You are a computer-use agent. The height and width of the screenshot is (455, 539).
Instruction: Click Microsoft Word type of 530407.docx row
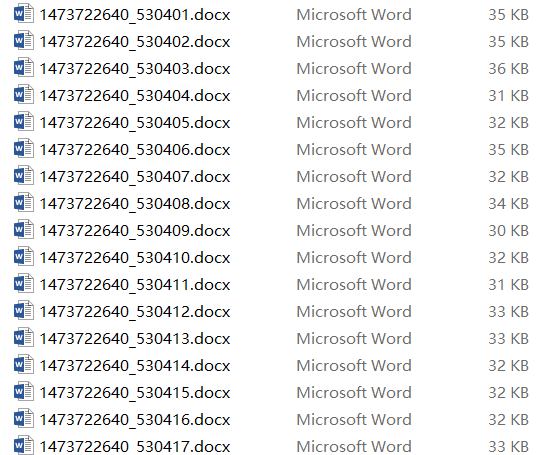pyautogui.click(x=354, y=177)
